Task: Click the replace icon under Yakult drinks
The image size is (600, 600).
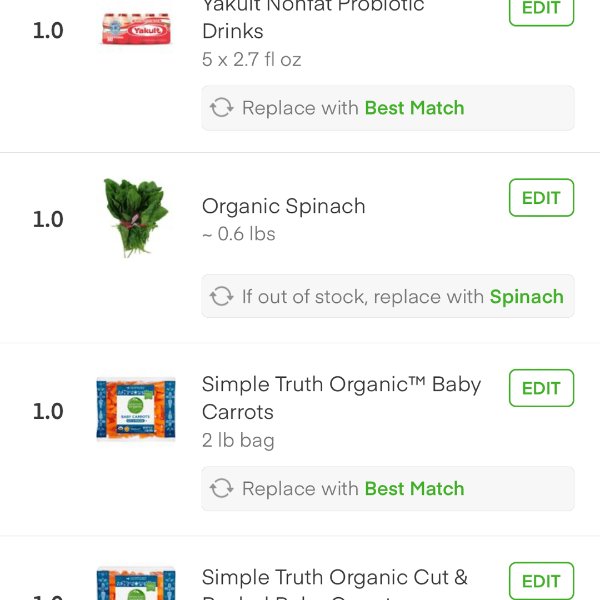Action: pyautogui.click(x=221, y=108)
